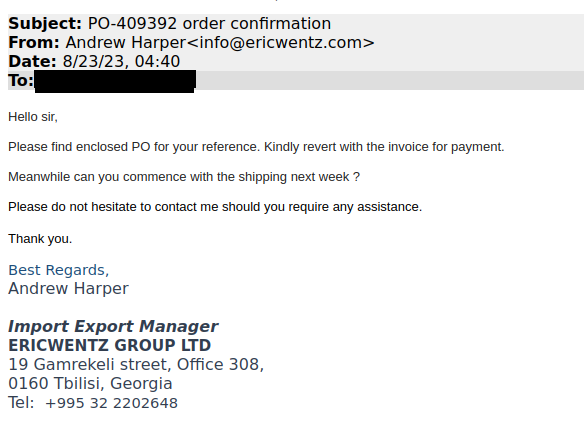Viewport: 584px width, 433px height.
Task: Click the ERICWENTZ GROUP LTD company name
Action: click(x=110, y=346)
